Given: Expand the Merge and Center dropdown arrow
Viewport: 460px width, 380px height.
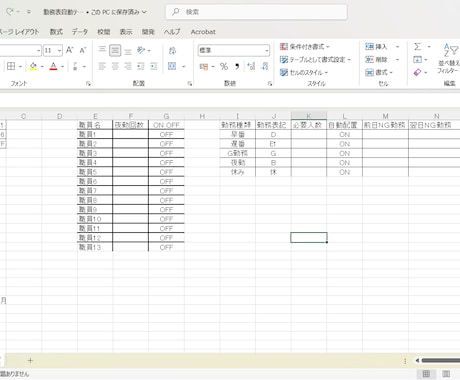Looking at the screenshot, I should click(x=183, y=66).
